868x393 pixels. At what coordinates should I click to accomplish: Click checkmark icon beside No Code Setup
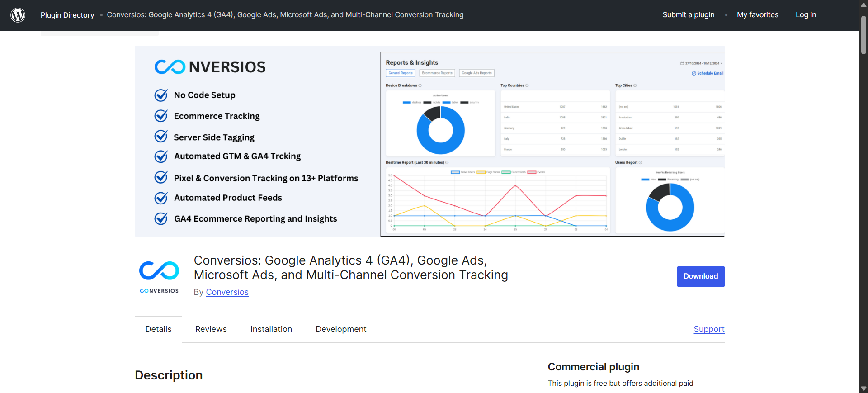(x=161, y=95)
